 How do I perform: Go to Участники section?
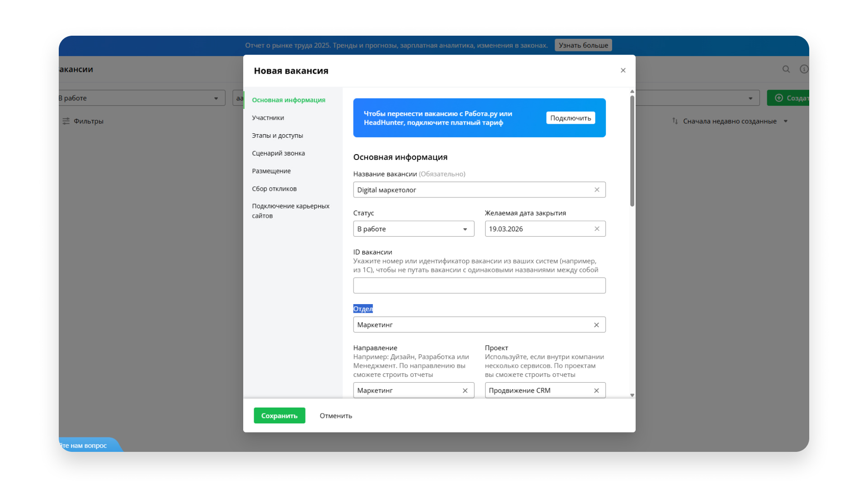click(268, 117)
